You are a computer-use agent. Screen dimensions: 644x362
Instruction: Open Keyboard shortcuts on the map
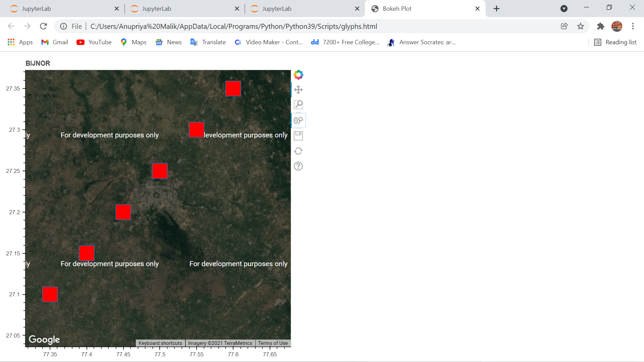pyautogui.click(x=160, y=343)
